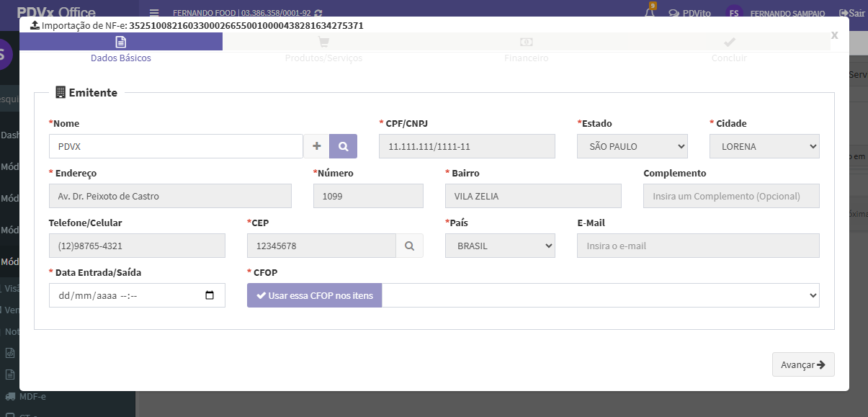Click Usar essa CFOP nos itens button

pos(315,295)
